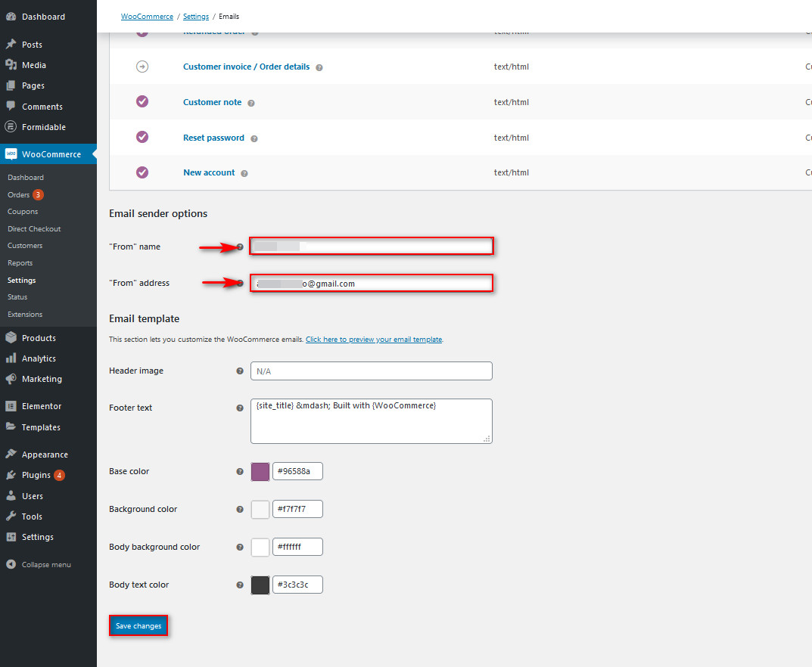Open the Base color purple swatch
Image resolution: width=812 pixels, height=667 pixels.
[260, 471]
